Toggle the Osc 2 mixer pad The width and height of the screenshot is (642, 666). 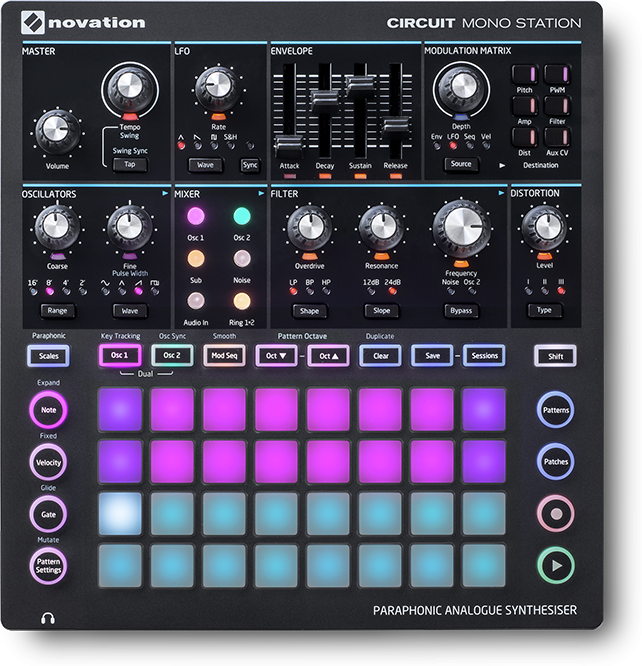(242, 216)
